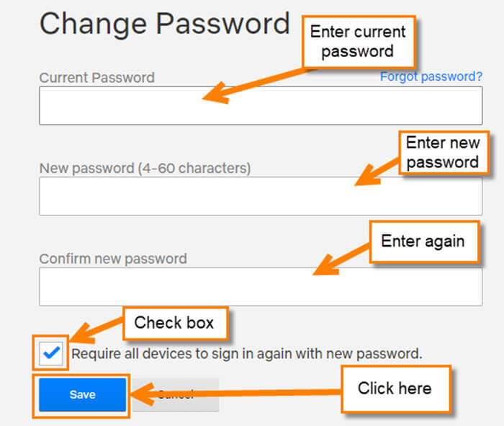Click the gray Cancel button
The image size is (504, 426).
pyautogui.click(x=176, y=394)
